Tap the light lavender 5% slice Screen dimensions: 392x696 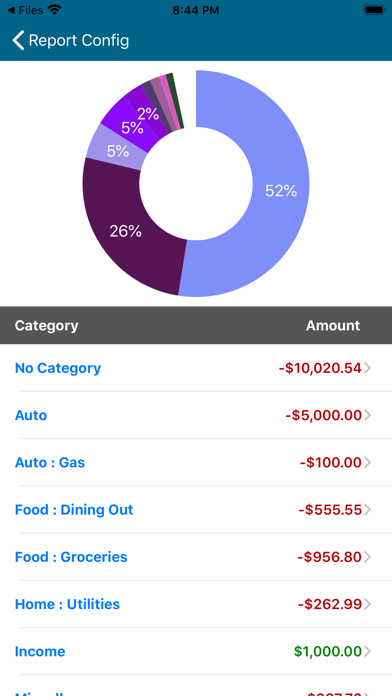[x=118, y=151]
